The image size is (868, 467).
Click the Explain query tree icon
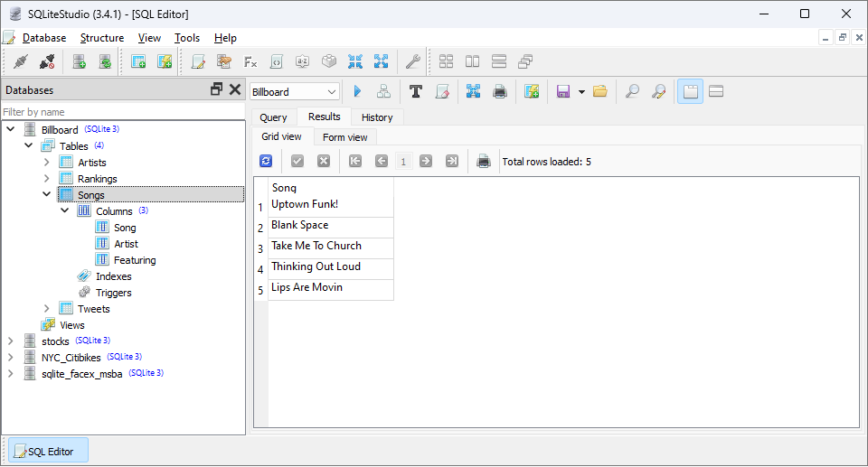pyautogui.click(x=383, y=91)
